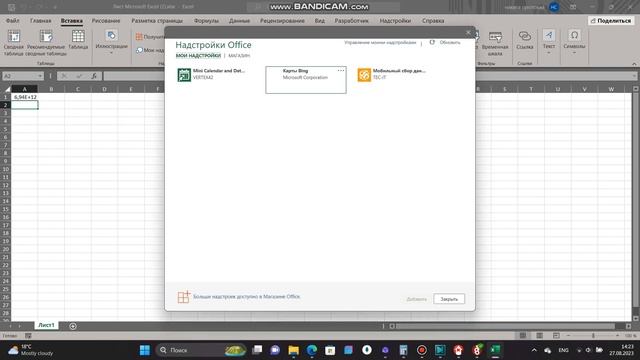
Task: Switch to the Разметка страницы tab
Action: tap(157, 20)
